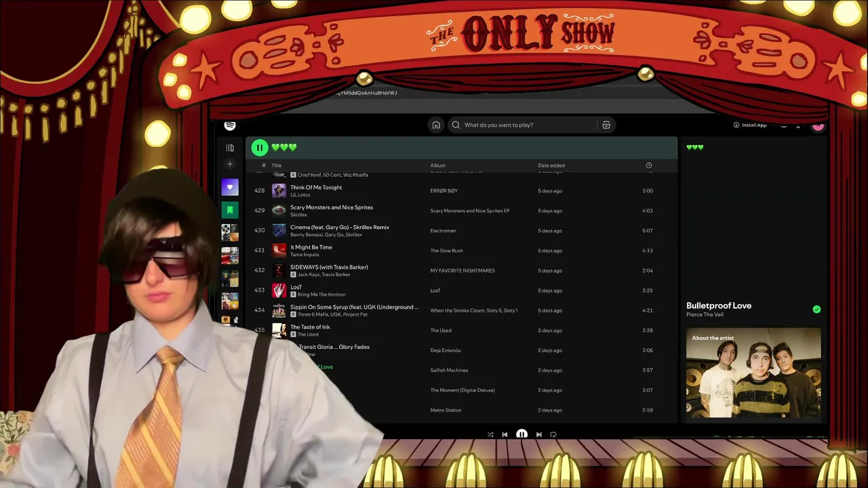Image resolution: width=868 pixels, height=488 pixels.
Task: Click the LosT track cover art
Action: click(x=279, y=291)
